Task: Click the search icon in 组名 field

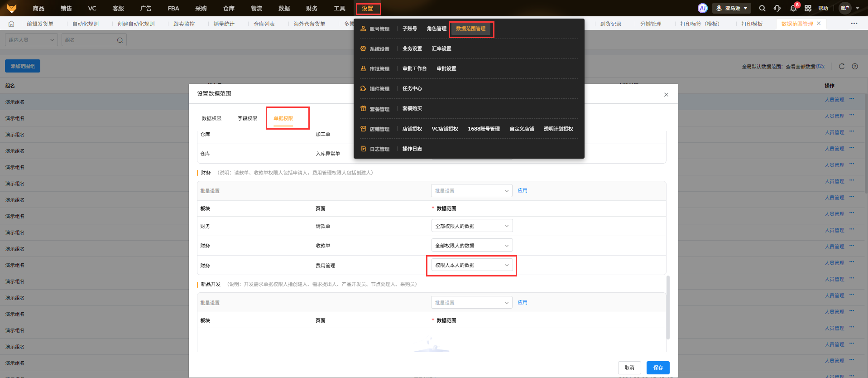Action: click(120, 40)
